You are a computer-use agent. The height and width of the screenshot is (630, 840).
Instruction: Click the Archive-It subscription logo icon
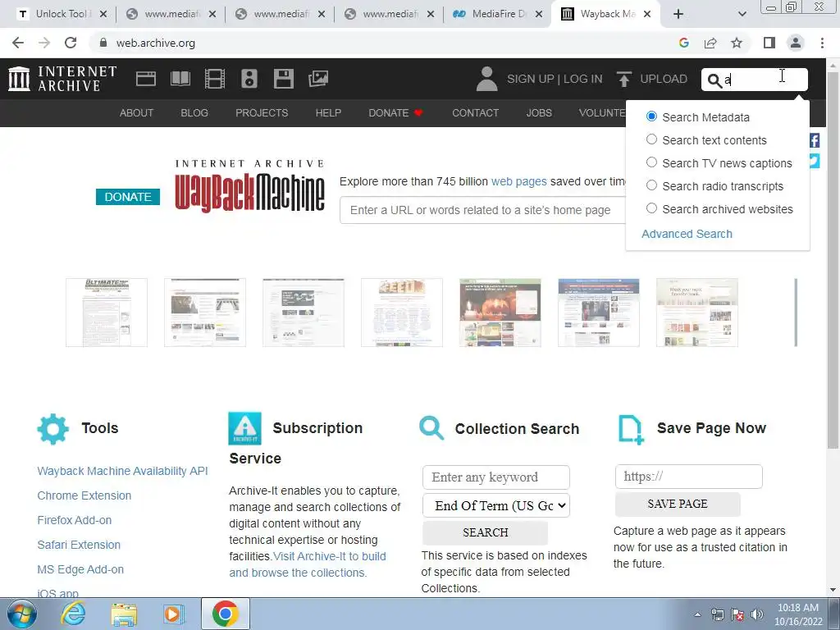pos(244,428)
